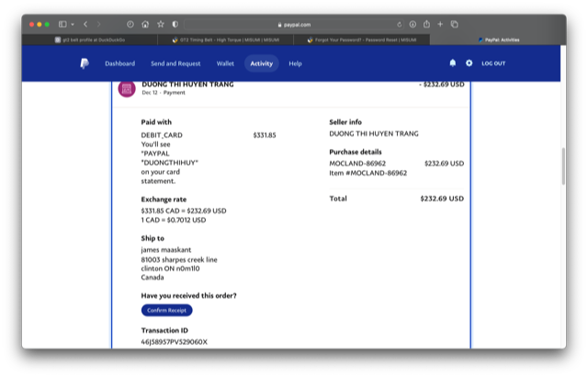
Task: Open the downloads icon in Safari
Action: tap(413, 25)
